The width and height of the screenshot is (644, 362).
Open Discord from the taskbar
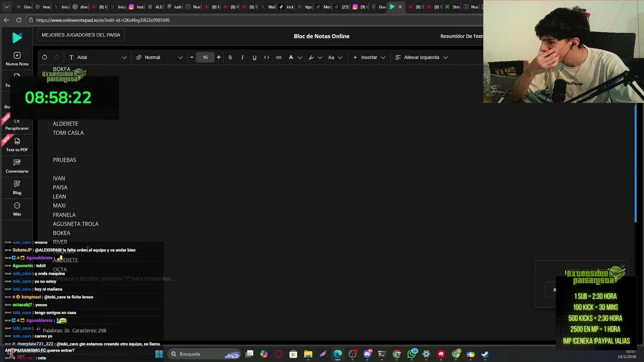367,354
